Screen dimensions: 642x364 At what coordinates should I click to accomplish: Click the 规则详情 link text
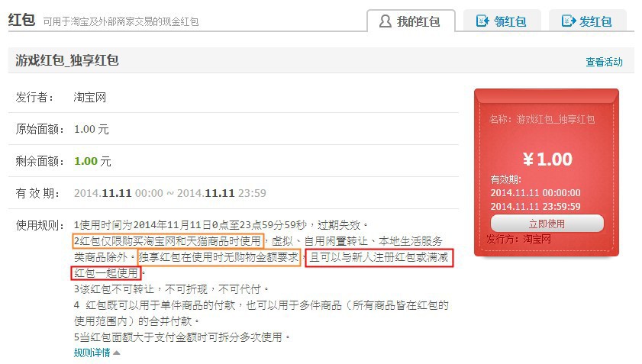coord(92,353)
